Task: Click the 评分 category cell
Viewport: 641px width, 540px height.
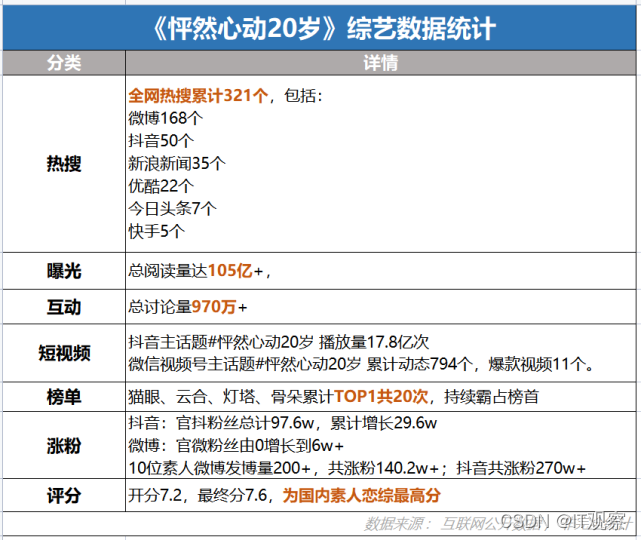Action: click(64, 495)
